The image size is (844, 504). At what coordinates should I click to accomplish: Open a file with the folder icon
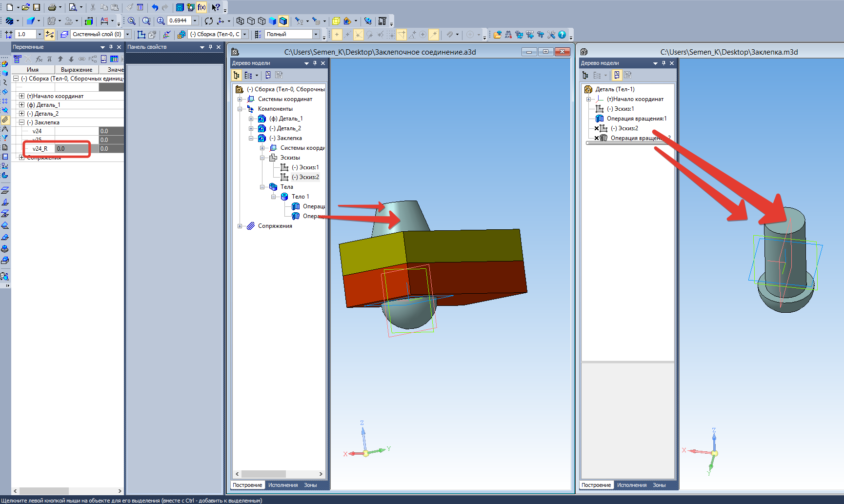tap(25, 7)
